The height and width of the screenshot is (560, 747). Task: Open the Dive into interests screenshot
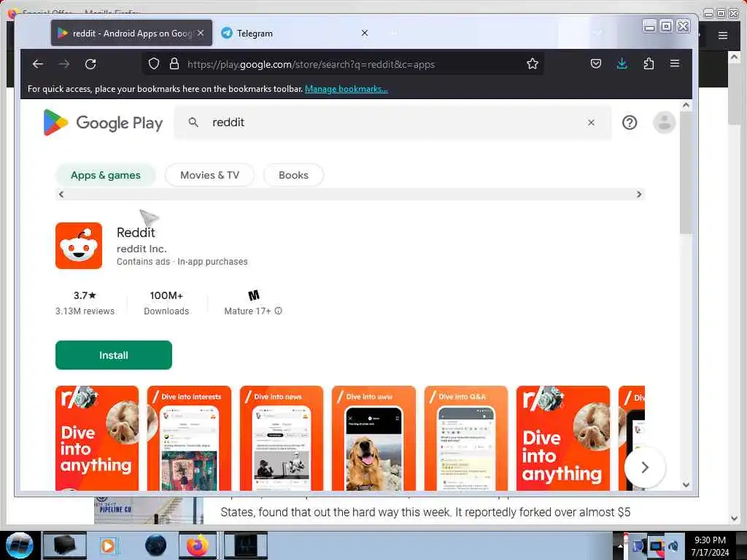[x=189, y=438]
